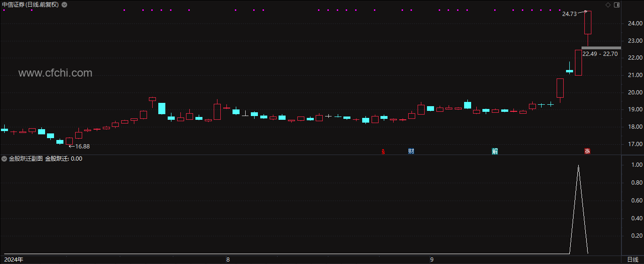This screenshot has width=644, height=264.
Task: Open the 解 unlock event marker
Action: (495, 151)
